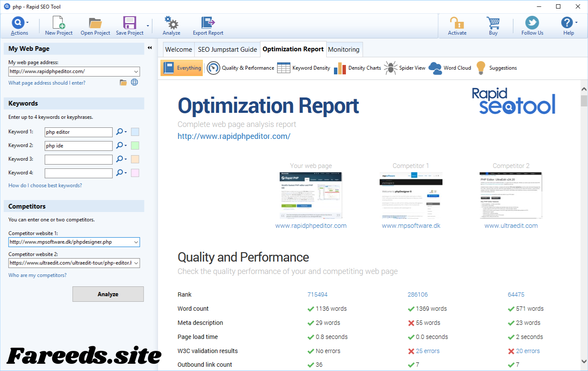Expand Competitor website 2 dropdown
The image size is (588, 371).
136,263
